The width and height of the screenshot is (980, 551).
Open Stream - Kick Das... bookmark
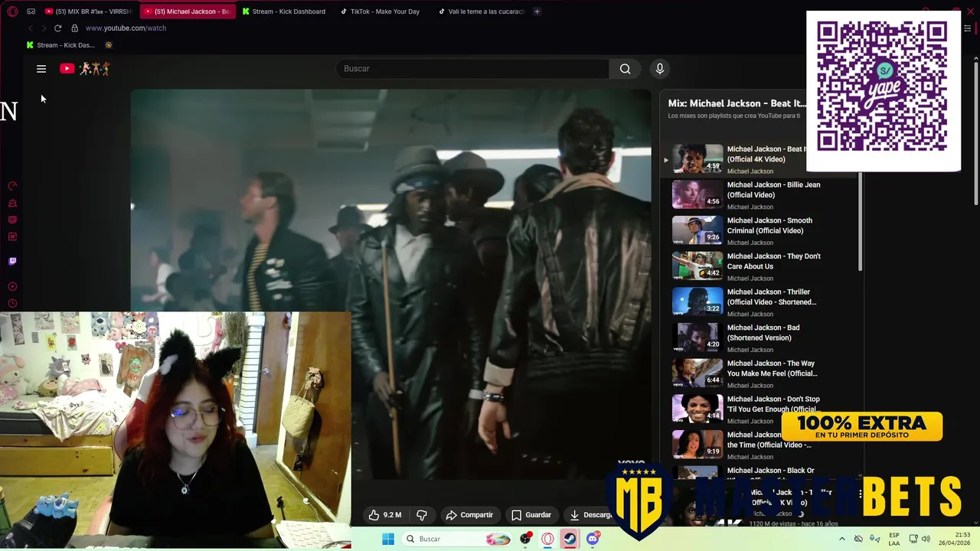point(60,45)
